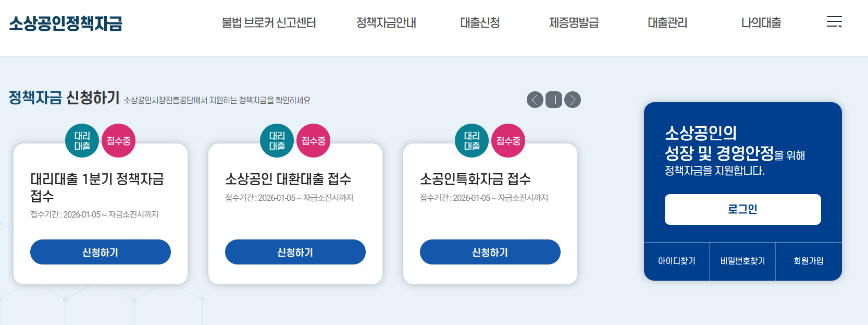Apply via 신청하기 on 대리대출 1분기 card
868x325 pixels.
pos(101,252)
